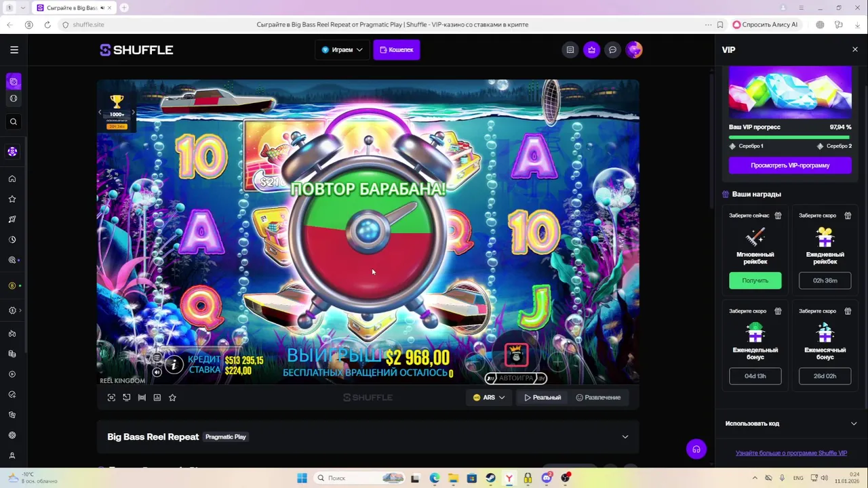Open the live support headset button

coord(696,449)
